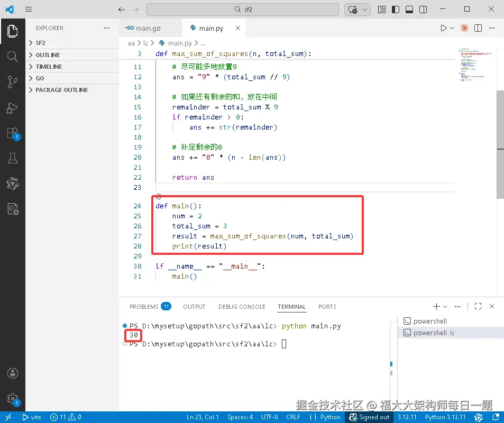Open remote window status bar button
The height and width of the screenshot is (423, 504).
point(8,417)
